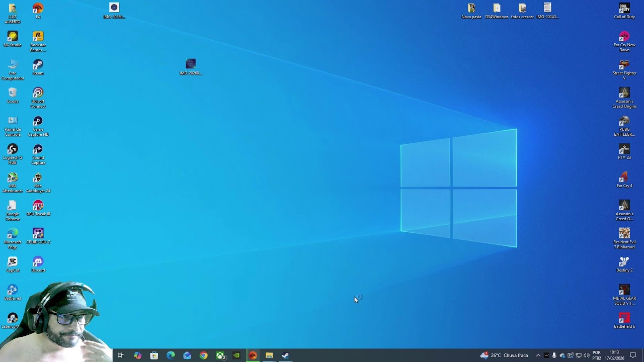This screenshot has width=644, height=362.
Task: Open Copilot from the taskbar
Action: [x=137, y=355]
